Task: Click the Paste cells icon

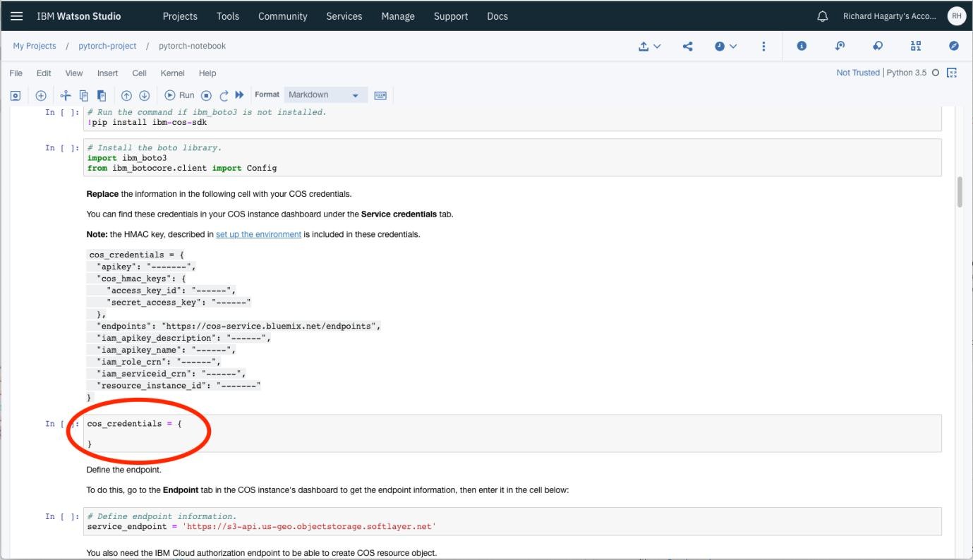Action: [x=101, y=95]
